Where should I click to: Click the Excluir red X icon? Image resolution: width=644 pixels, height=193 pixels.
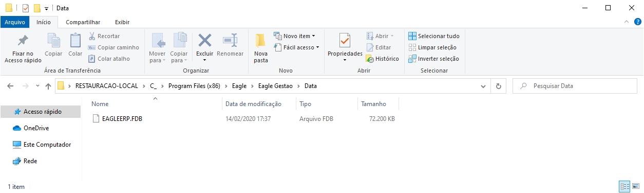[x=205, y=41]
